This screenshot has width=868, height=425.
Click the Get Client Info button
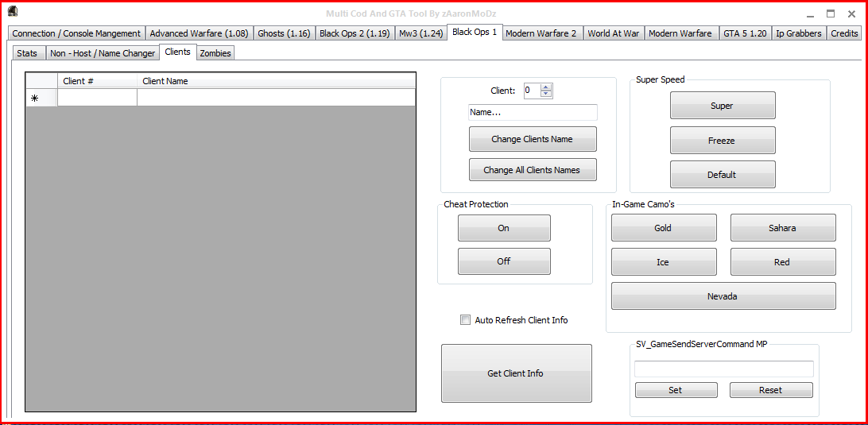(x=516, y=373)
